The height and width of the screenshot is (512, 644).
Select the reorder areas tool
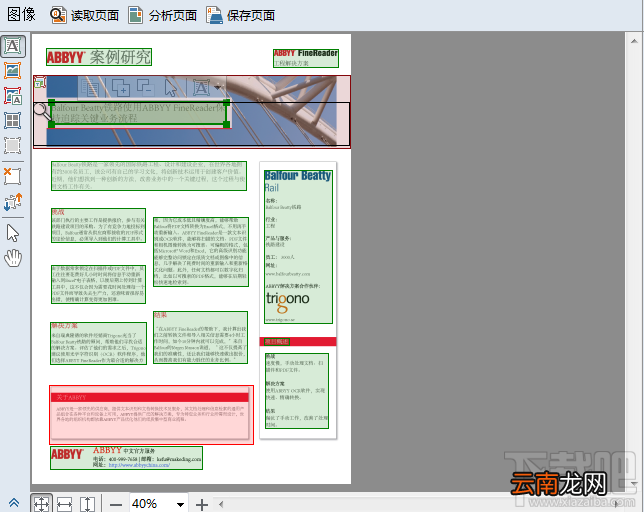click(13, 202)
